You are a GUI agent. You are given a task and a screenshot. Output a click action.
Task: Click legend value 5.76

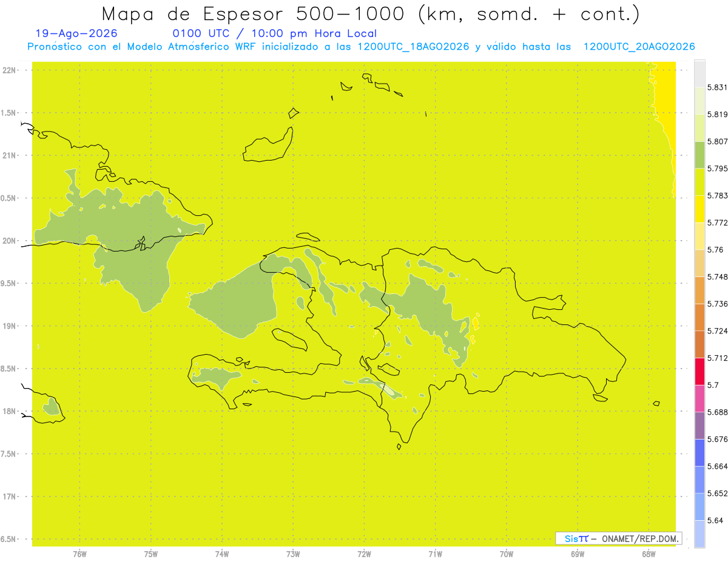pyautogui.click(x=715, y=250)
